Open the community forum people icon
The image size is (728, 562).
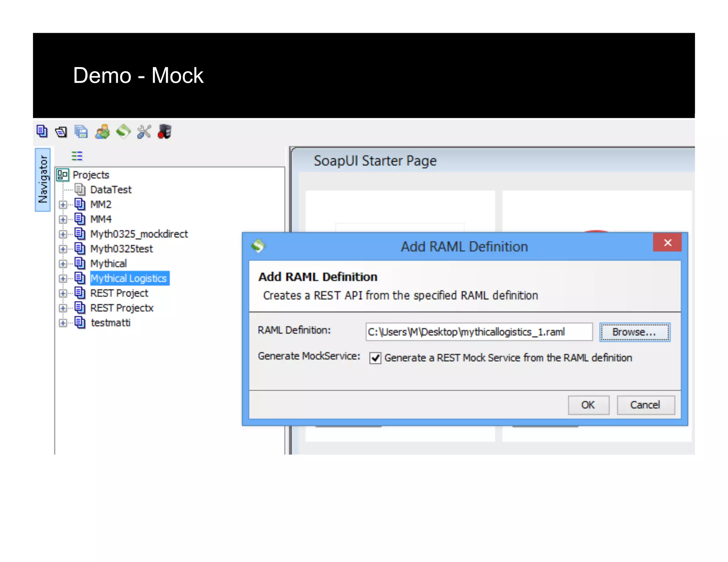(102, 132)
